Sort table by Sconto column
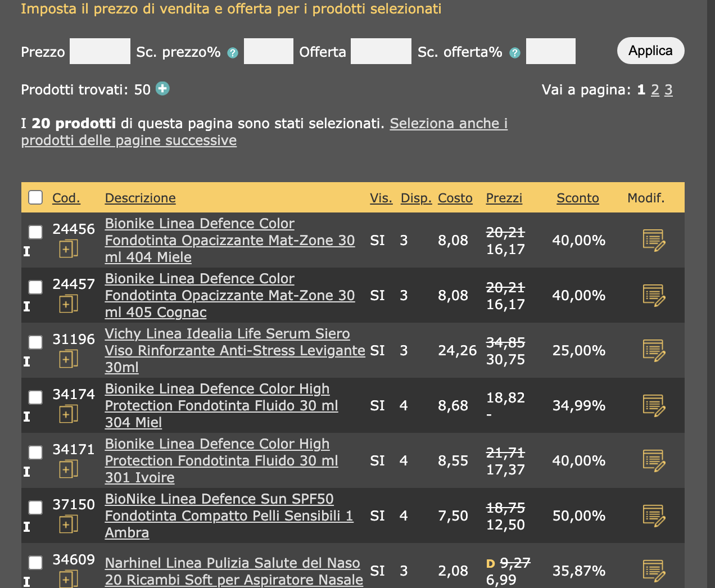The width and height of the screenshot is (715, 588). [577, 198]
